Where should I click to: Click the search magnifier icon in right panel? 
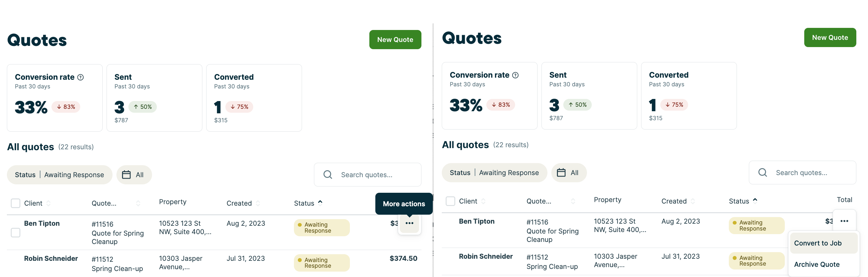(x=763, y=173)
